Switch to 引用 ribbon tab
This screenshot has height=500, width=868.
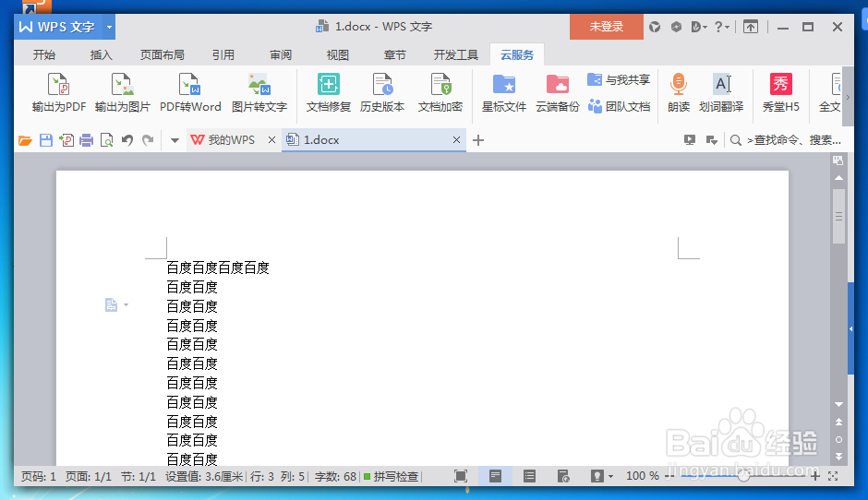coord(223,54)
